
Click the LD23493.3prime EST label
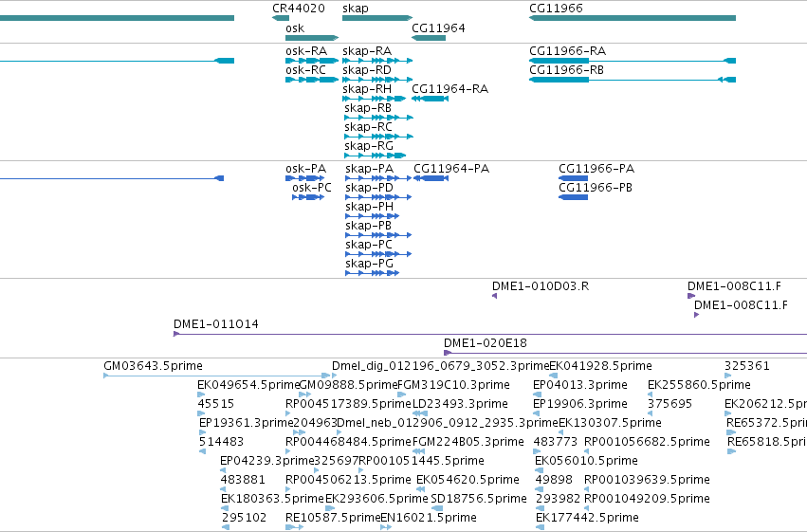460,404
